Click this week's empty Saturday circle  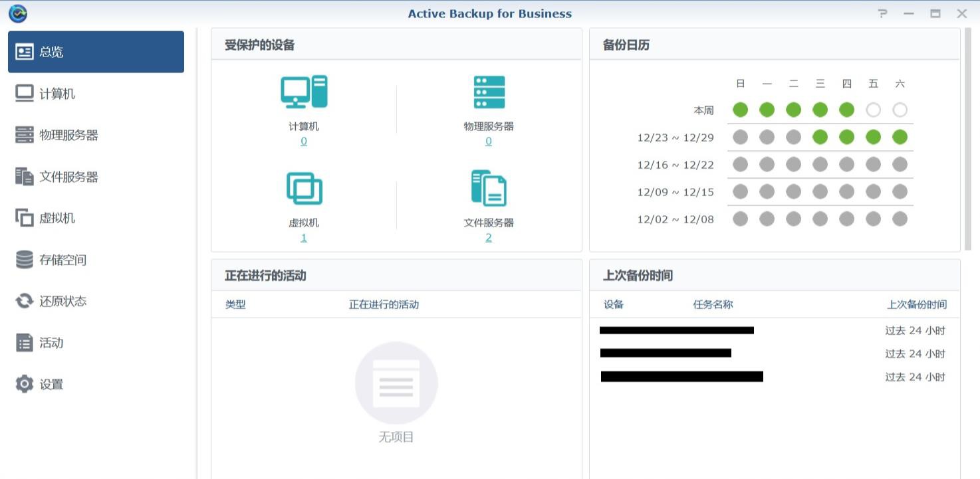(900, 110)
